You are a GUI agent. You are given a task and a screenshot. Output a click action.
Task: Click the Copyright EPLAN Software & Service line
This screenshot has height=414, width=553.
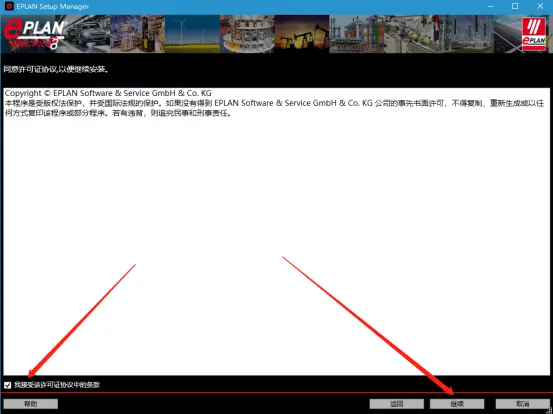point(108,93)
